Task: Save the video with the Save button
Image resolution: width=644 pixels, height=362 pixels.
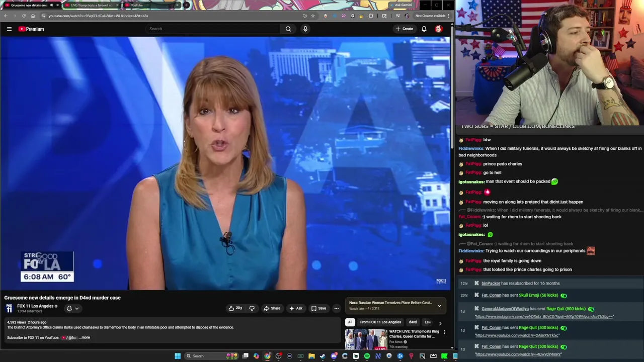Action: [x=318, y=308]
